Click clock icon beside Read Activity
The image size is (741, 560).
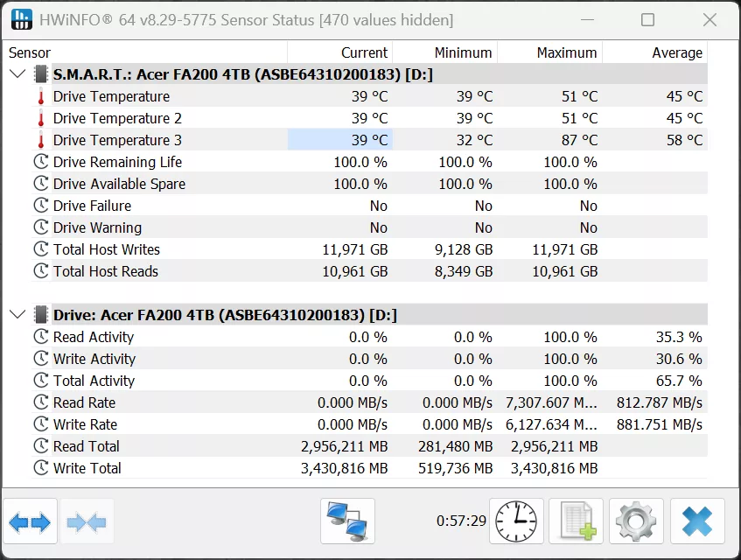(41, 337)
